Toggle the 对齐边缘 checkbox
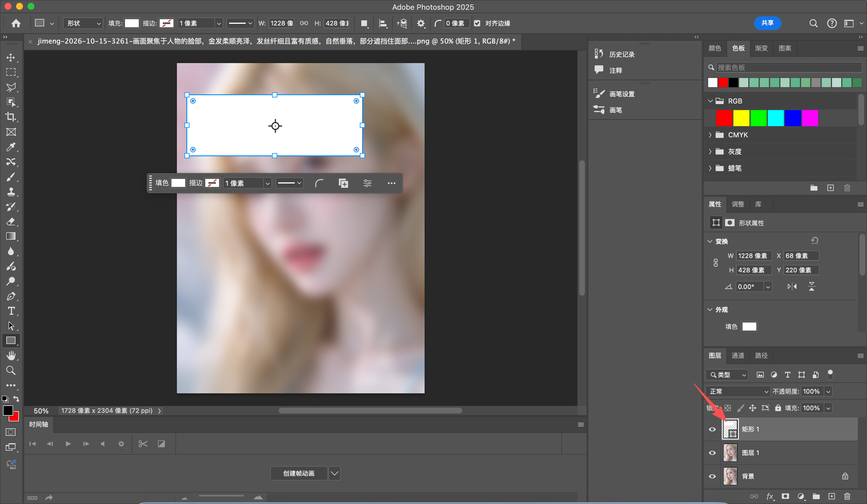This screenshot has height=504, width=867. coord(477,24)
